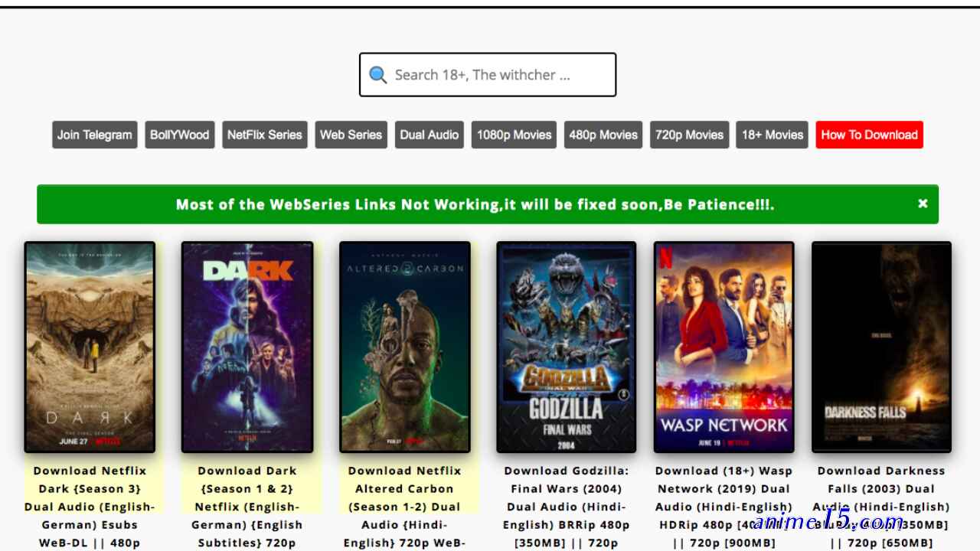Open the Web Series category

(x=351, y=135)
